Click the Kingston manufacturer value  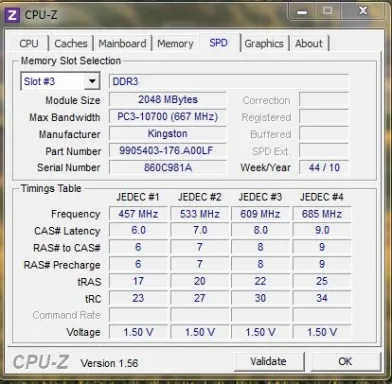[168, 134]
